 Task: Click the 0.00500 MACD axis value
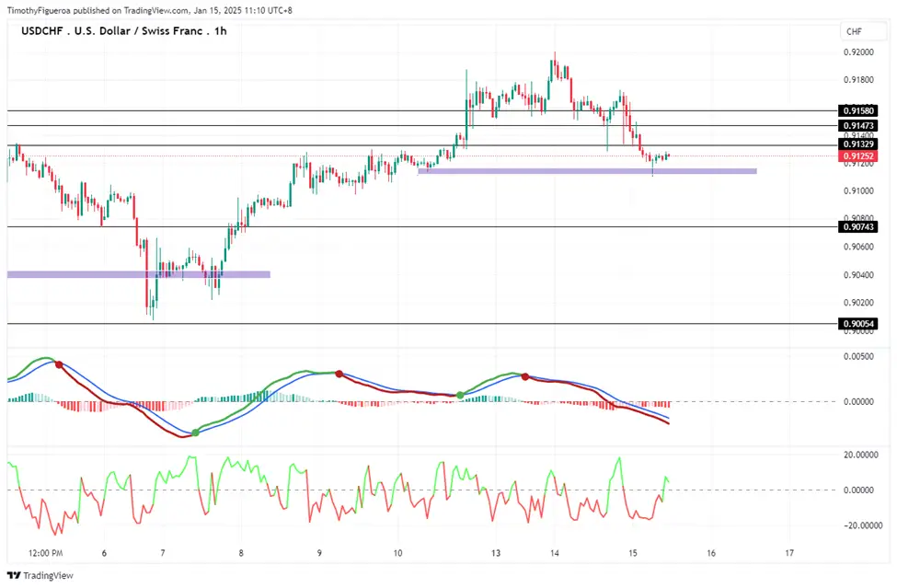(858, 356)
